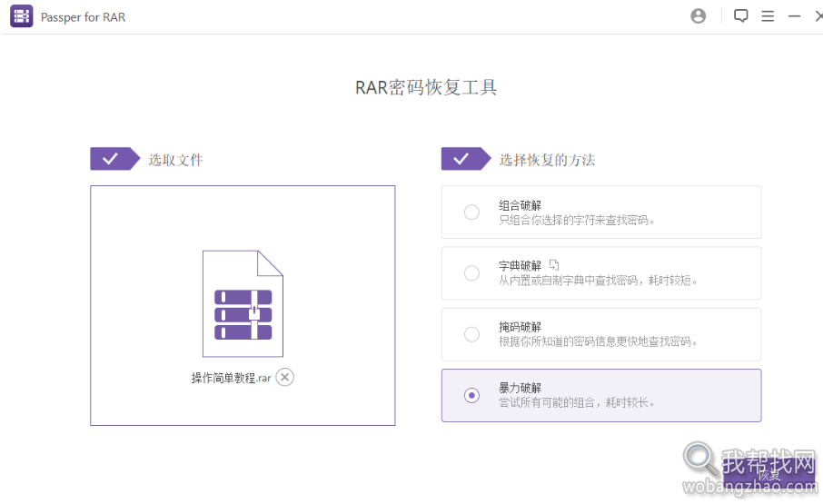Open the hamburger menu
823x504 pixels.
(768, 16)
